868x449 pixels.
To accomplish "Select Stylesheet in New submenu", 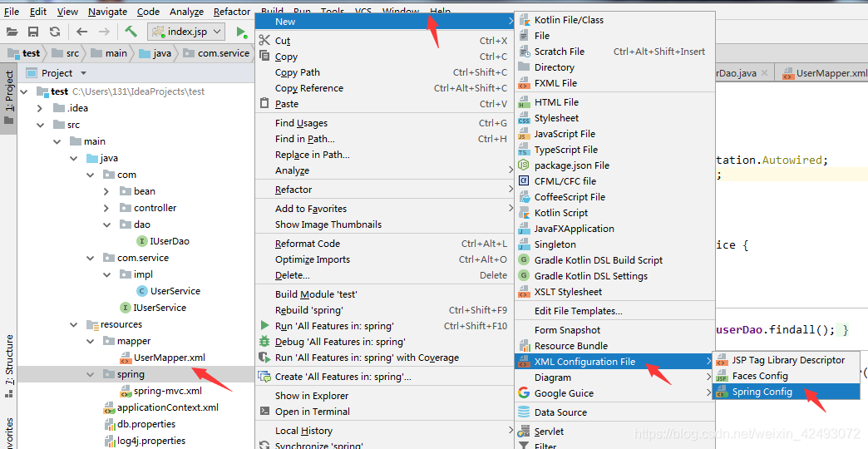I will 614,118.
